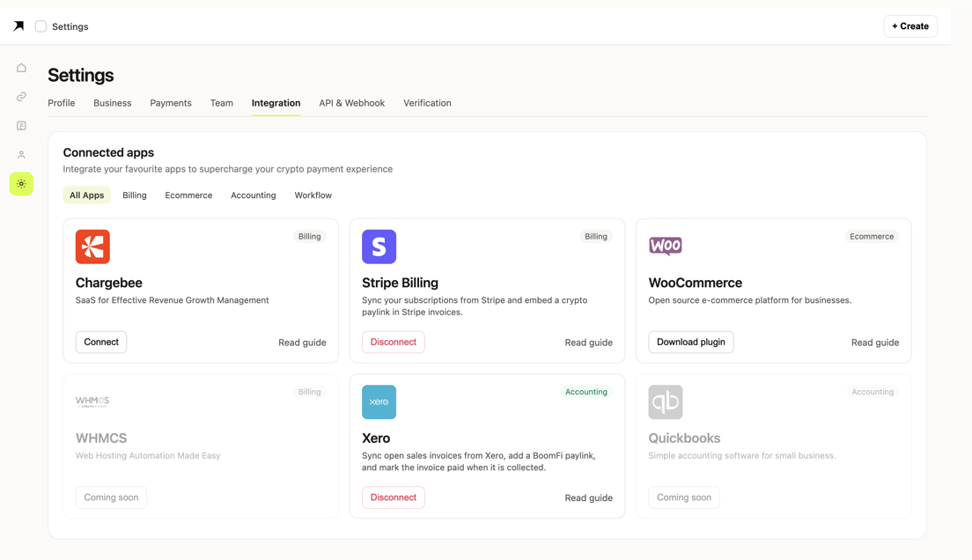Image resolution: width=972 pixels, height=560 pixels.
Task: Filter apps by Billing
Action: point(135,195)
